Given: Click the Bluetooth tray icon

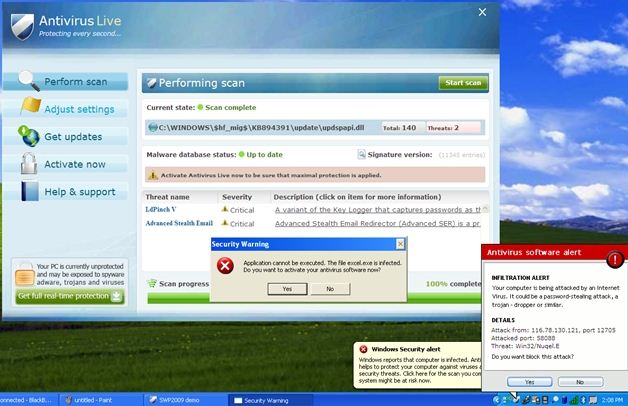Looking at the screenshot, I should (584, 400).
